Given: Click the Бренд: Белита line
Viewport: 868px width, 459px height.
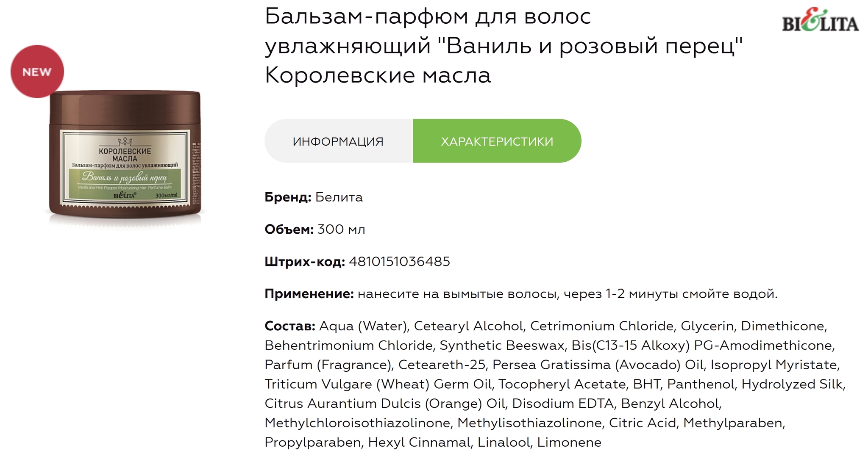Looking at the screenshot, I should [x=314, y=197].
